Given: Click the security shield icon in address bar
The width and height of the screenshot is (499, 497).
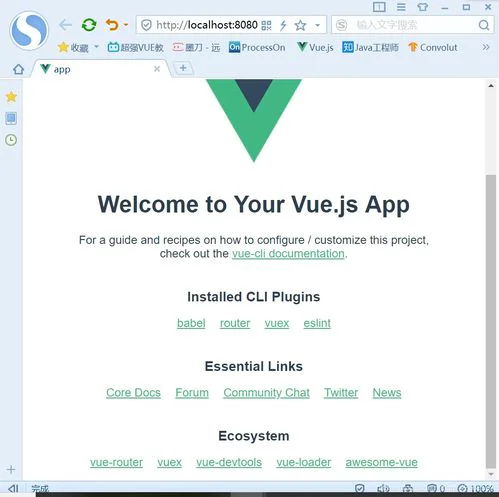Looking at the screenshot, I should (x=146, y=25).
